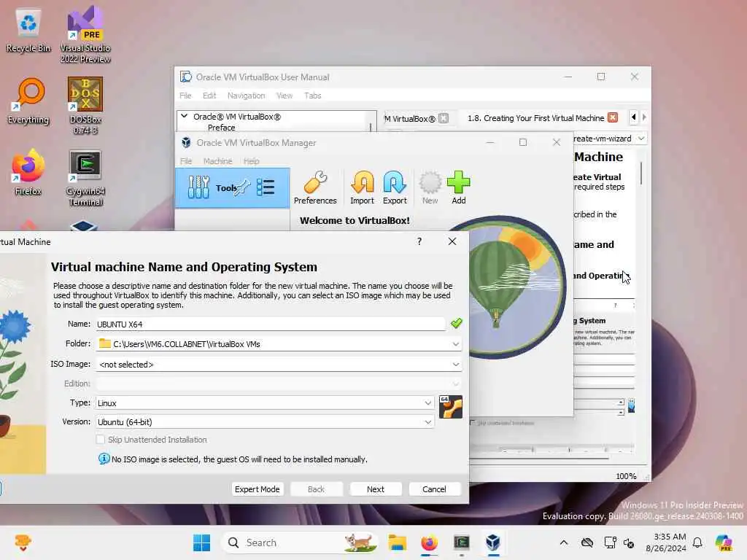Show hidden tray icons chevron
Viewport: 747px width, 560px height.
[x=564, y=542]
